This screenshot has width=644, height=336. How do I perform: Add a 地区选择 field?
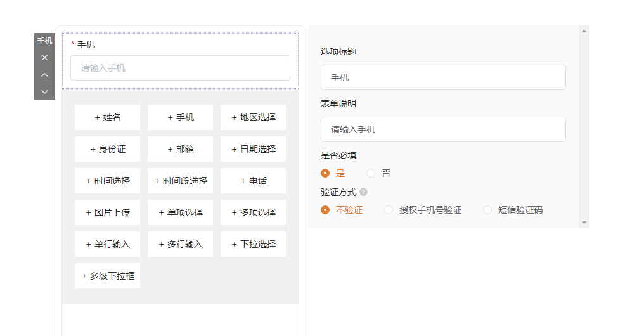click(x=253, y=117)
